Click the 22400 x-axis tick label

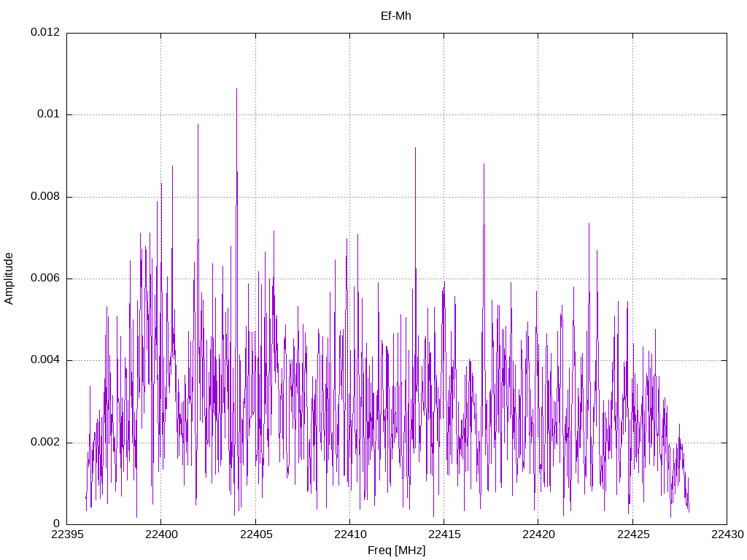[x=161, y=534]
